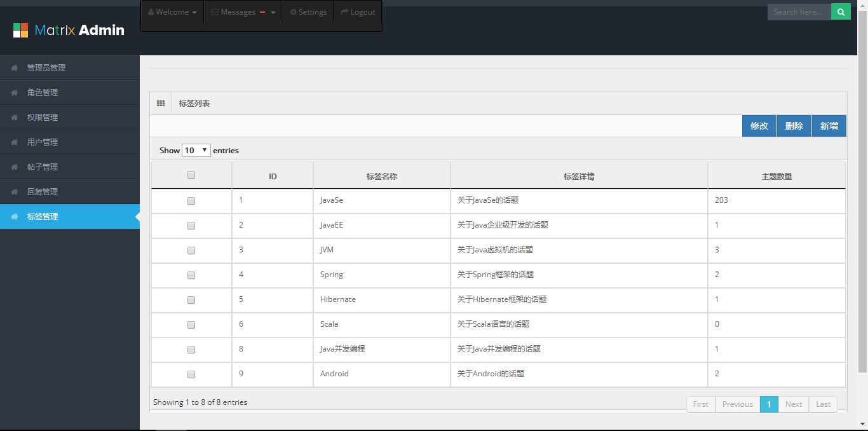Click the 修改 button
The width and height of the screenshot is (868, 431).
[x=759, y=126]
